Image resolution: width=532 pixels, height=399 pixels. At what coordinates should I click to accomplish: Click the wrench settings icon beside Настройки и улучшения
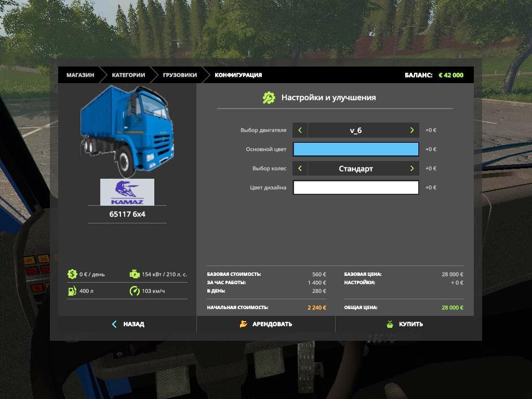[x=269, y=98]
